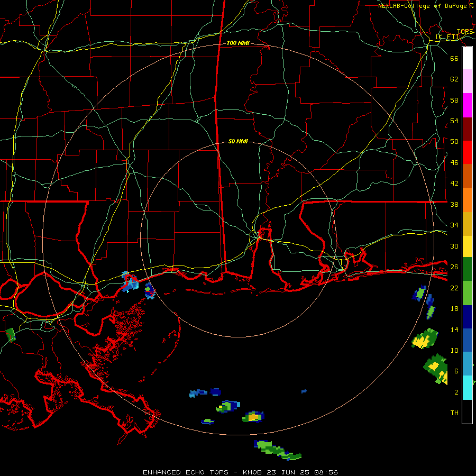
Task: Click the "ENHANCED ECHO TOPS" caption text
Action: click(186, 472)
